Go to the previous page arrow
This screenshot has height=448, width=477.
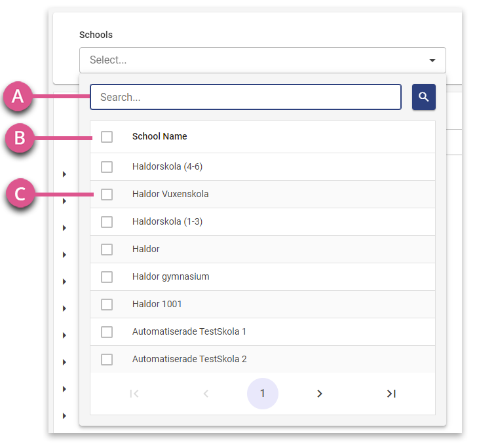coord(206,394)
